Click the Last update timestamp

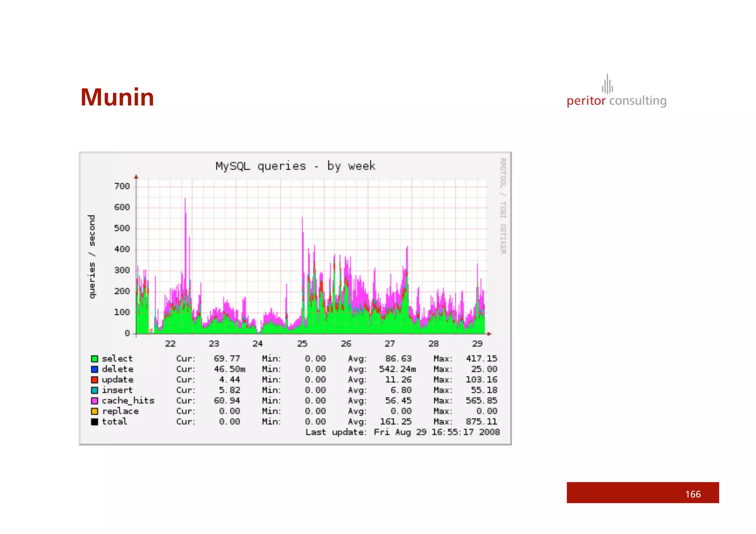437,432
